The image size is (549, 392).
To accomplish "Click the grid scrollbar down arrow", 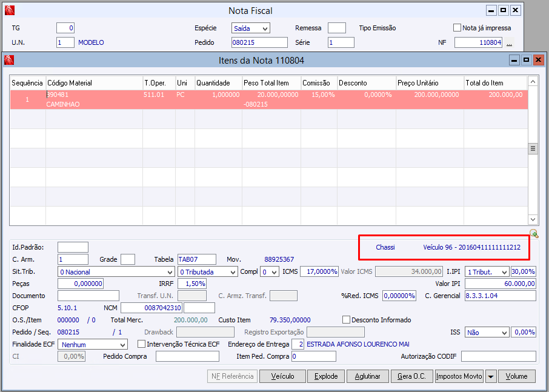I will 533,220.
